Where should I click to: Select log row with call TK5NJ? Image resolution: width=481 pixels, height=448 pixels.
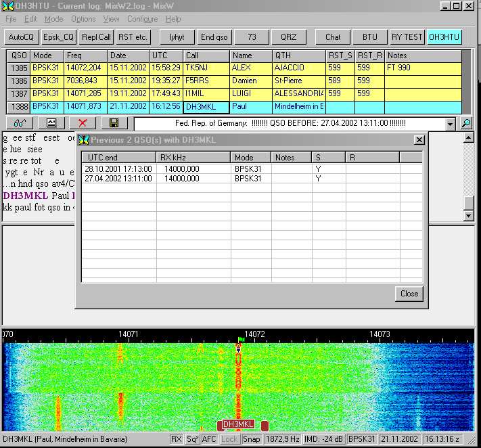point(234,68)
